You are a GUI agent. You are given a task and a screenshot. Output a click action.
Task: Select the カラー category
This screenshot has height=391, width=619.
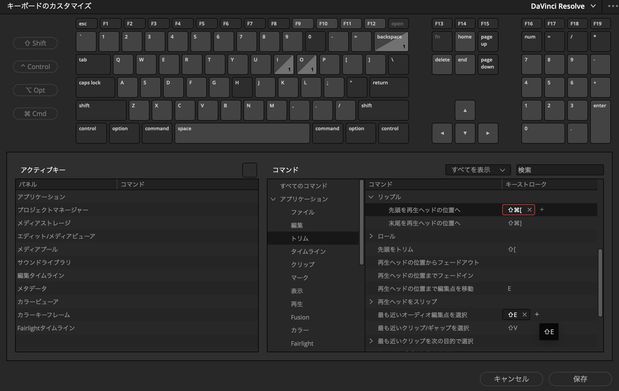300,330
